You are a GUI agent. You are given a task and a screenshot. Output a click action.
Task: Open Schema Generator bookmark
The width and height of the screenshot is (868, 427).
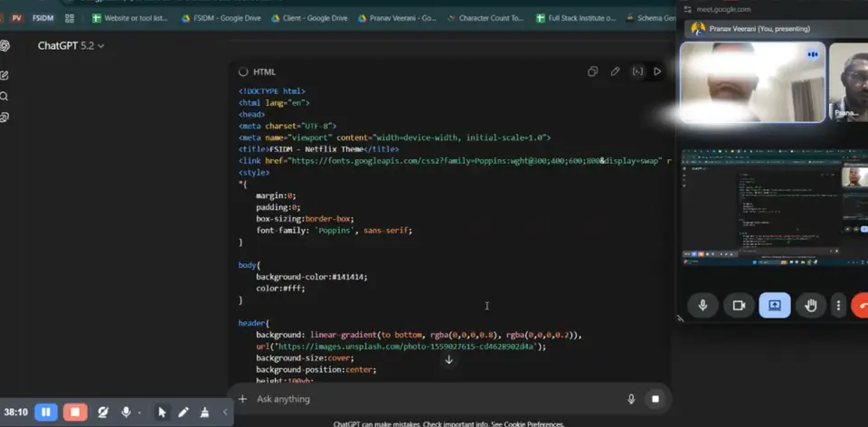point(650,18)
